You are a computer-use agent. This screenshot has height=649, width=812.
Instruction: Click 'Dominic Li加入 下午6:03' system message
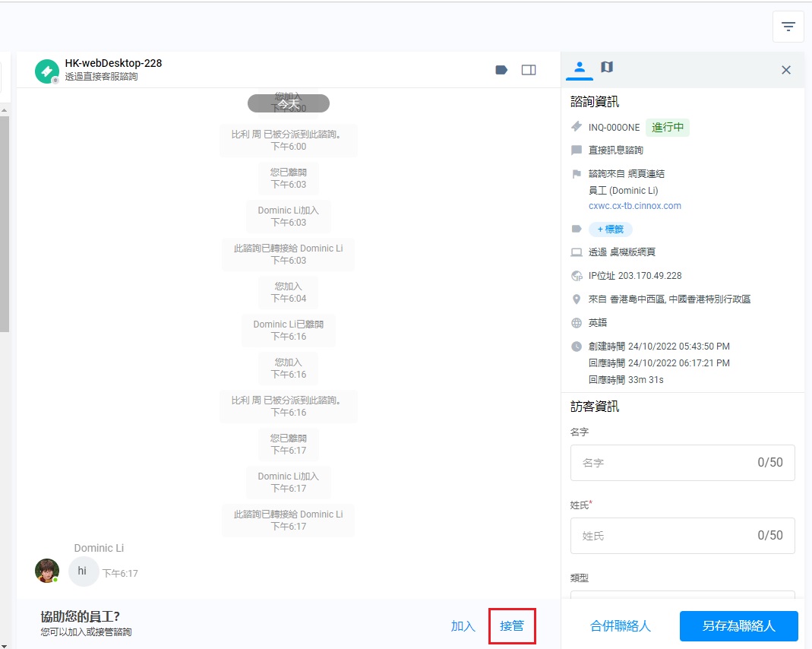(289, 216)
